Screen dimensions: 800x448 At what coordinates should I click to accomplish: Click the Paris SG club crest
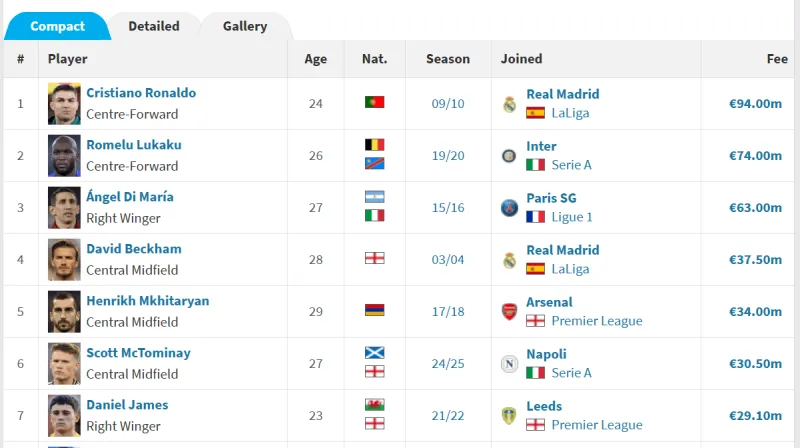[x=509, y=208]
